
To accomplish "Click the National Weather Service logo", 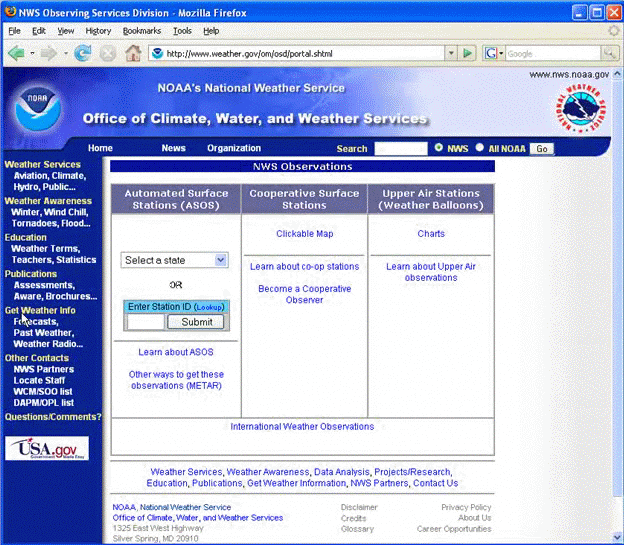I will click(x=581, y=108).
